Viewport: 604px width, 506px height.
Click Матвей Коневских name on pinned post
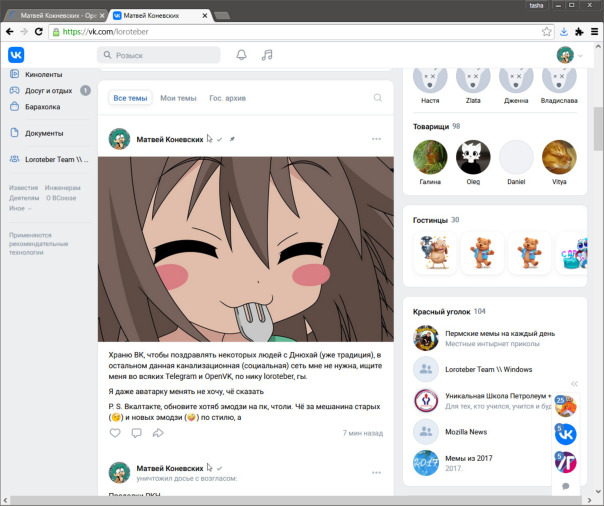(x=169, y=139)
